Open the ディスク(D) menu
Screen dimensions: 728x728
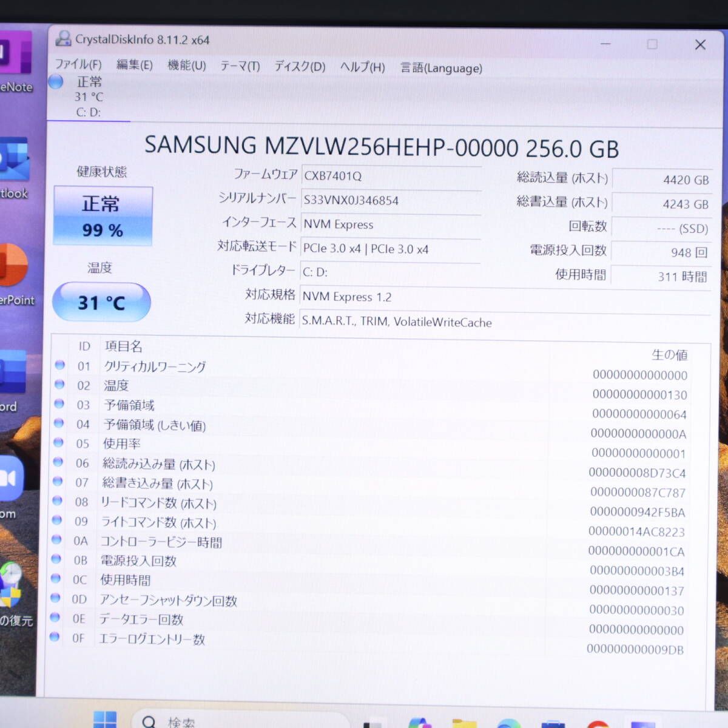click(300, 67)
